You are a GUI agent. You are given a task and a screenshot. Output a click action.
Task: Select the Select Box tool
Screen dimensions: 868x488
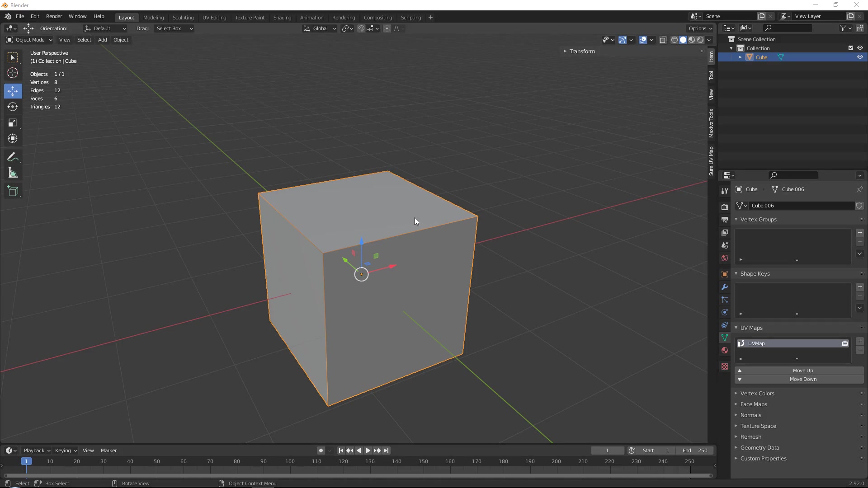[x=13, y=57]
